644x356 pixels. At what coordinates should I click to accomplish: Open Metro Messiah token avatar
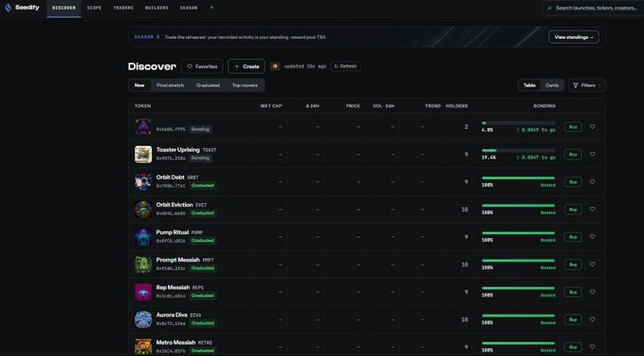143,347
